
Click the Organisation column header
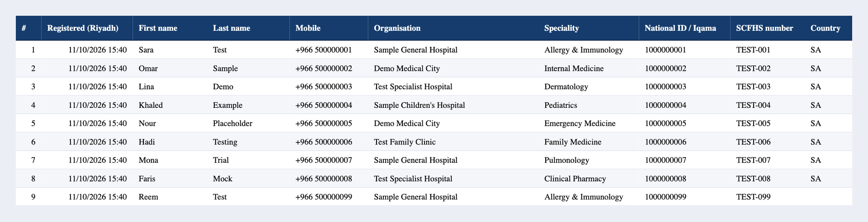pyautogui.click(x=397, y=28)
